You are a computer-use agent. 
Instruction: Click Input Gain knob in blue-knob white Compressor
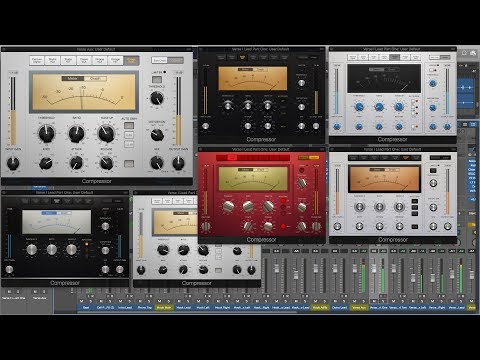click(x=337, y=127)
